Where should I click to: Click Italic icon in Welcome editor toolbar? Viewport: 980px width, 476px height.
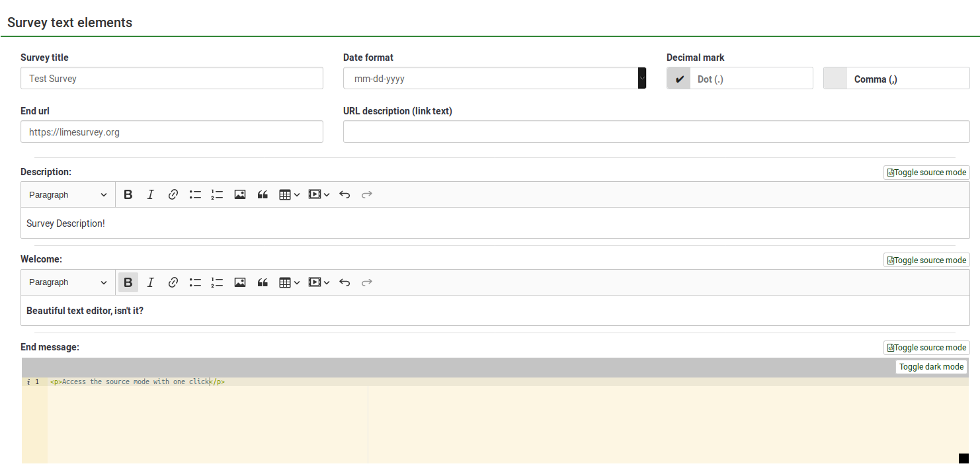pos(150,282)
